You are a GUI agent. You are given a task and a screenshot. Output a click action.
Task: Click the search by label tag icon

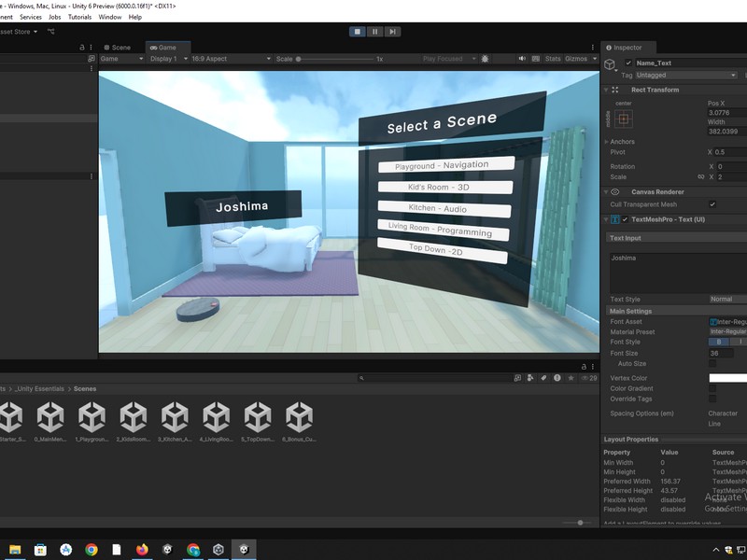click(543, 378)
